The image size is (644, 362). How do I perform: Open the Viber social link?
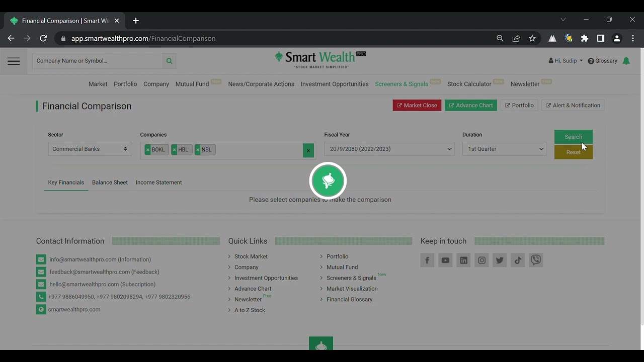pos(536,260)
